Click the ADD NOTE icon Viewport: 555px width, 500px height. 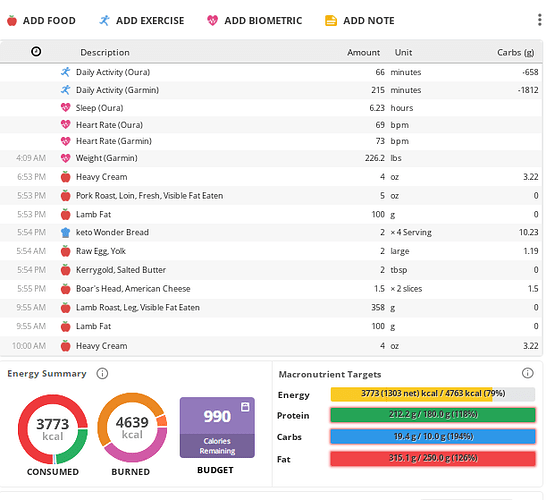(x=331, y=21)
